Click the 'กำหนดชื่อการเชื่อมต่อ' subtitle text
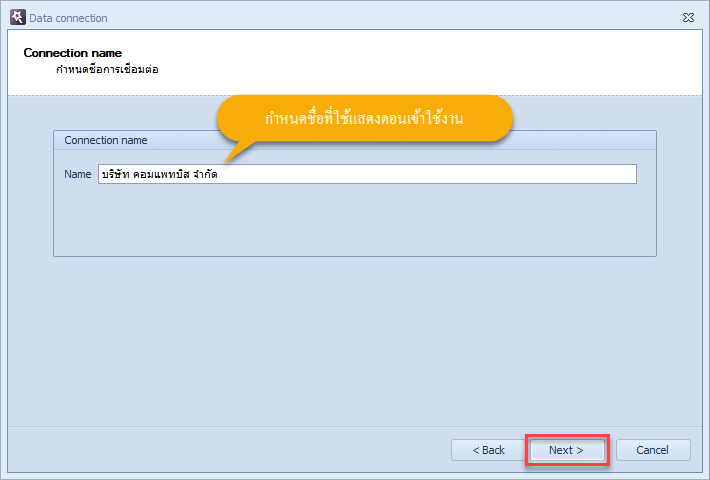 pos(107,70)
